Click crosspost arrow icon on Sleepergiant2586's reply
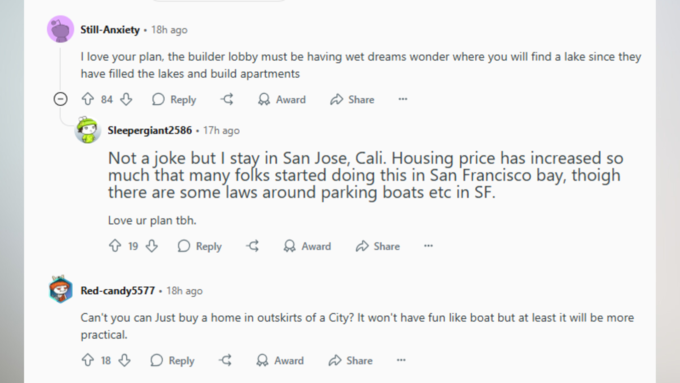Screen dimensions: 680x383 point(252,246)
